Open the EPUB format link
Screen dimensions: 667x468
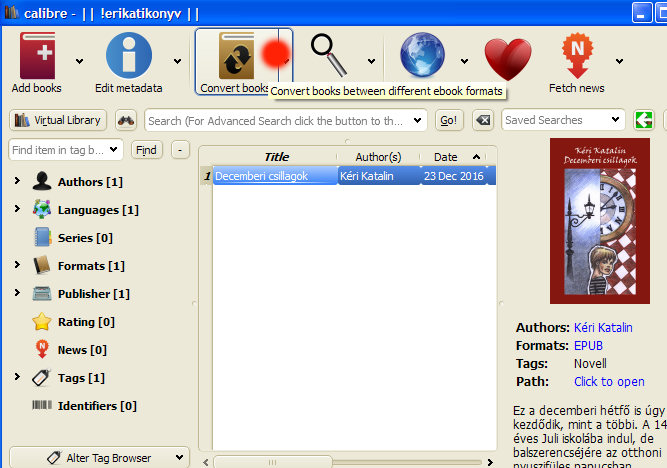tap(588, 345)
